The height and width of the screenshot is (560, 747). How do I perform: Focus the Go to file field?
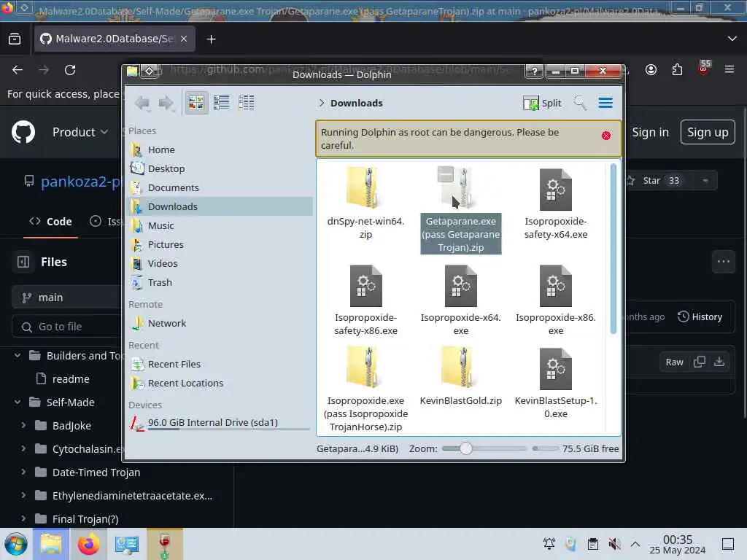66,327
